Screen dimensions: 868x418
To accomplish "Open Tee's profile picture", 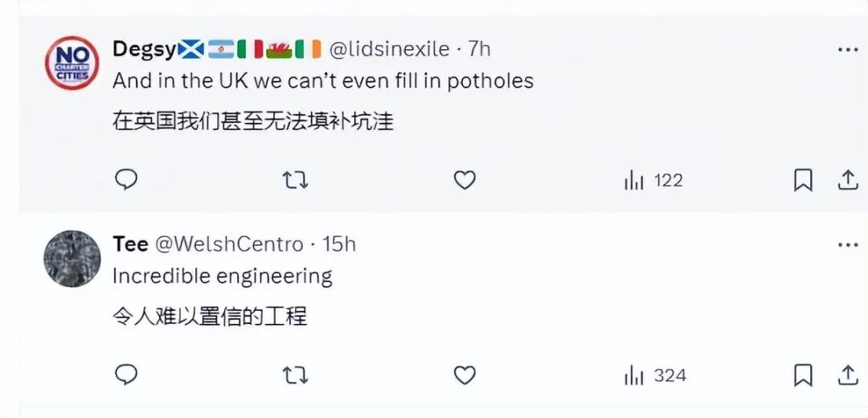I will click(72, 259).
